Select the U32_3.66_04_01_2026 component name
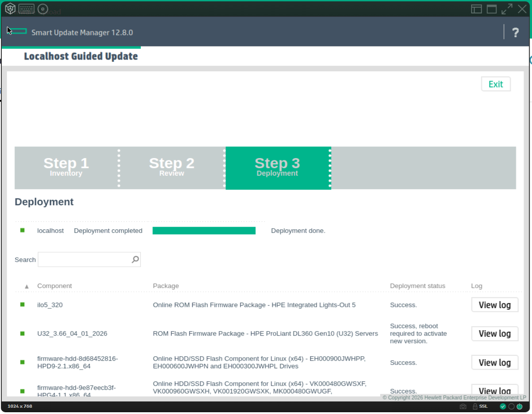Screen dimensions: 532x414 pos(72,334)
